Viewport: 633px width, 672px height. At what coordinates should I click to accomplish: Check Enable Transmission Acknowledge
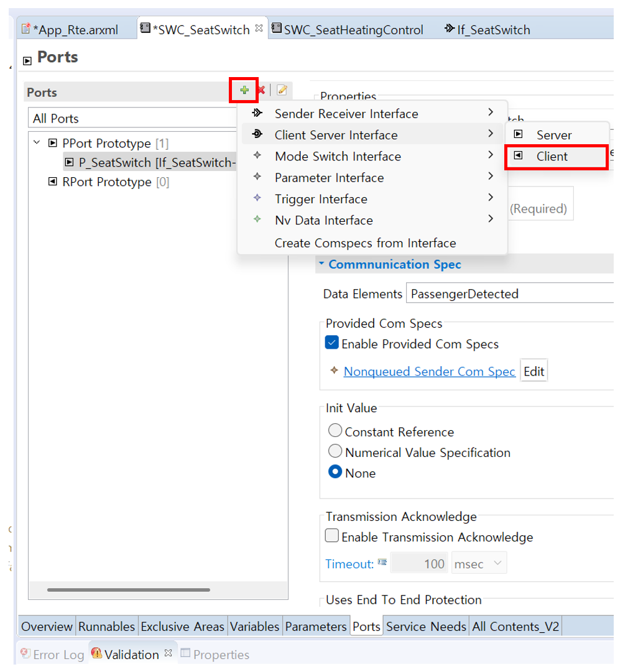(331, 536)
